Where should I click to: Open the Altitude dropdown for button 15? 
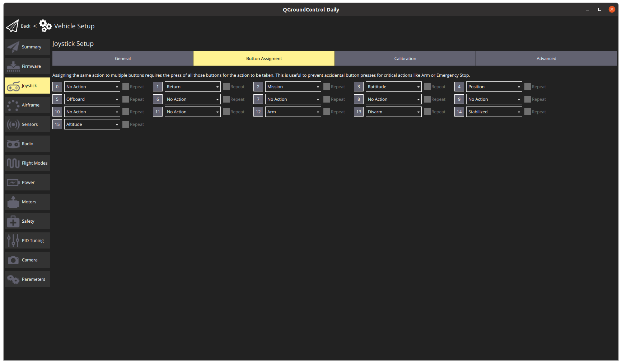(92, 124)
